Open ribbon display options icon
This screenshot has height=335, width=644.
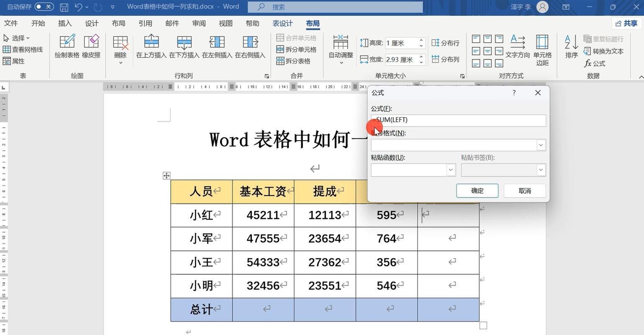[566, 7]
